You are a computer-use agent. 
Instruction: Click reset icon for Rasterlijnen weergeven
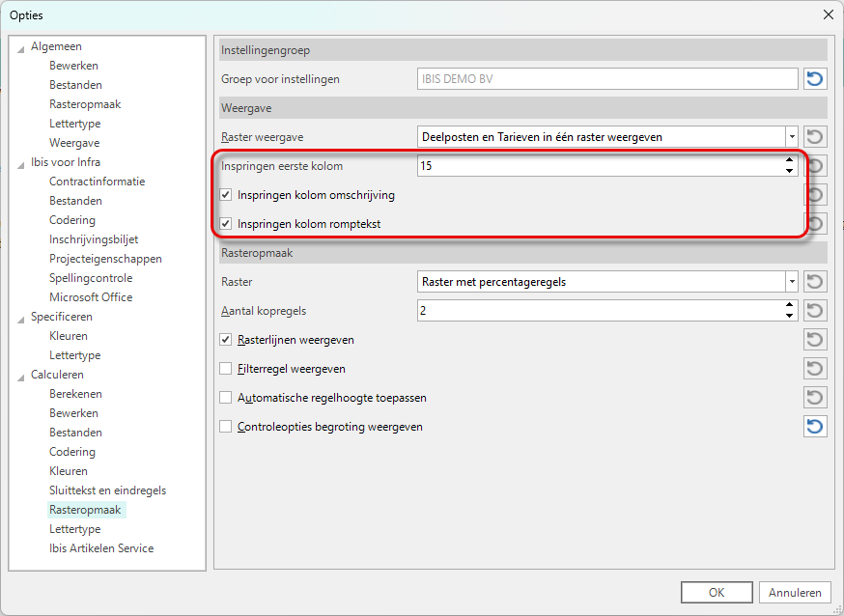tap(815, 340)
